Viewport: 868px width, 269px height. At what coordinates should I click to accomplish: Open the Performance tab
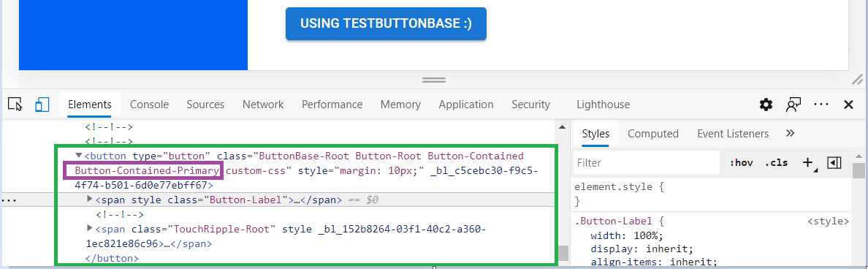[332, 105]
